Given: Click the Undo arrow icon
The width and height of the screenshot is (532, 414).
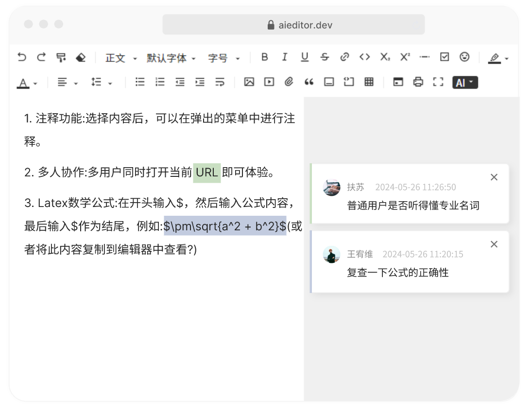Looking at the screenshot, I should 22,57.
